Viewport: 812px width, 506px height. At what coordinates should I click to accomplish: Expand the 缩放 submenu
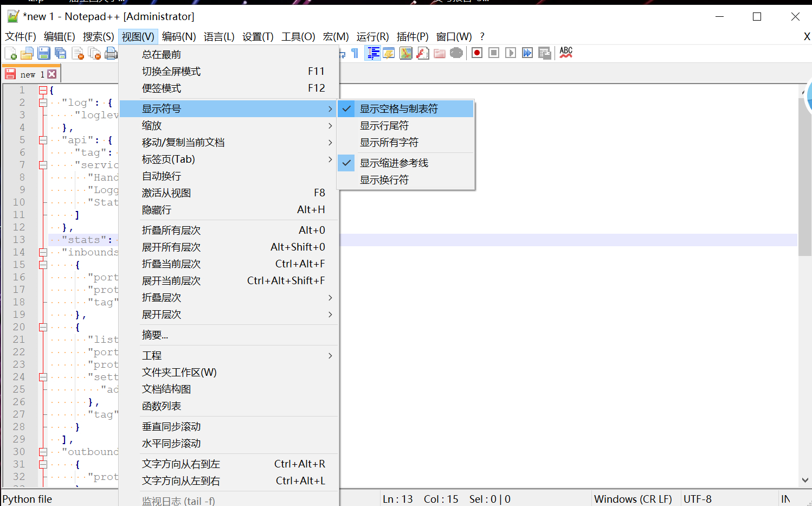point(229,125)
